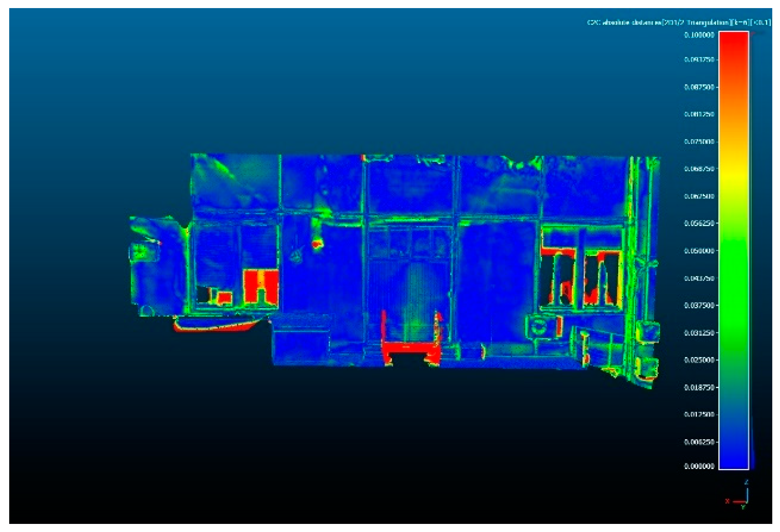Click the 0.000000 label at scale bottom
Screen dimensions: 780x532
coord(699,466)
